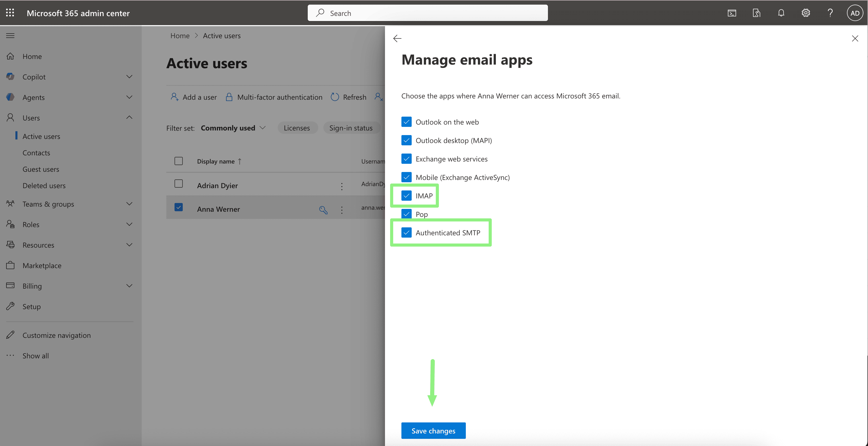
Task: Uncheck the IMAP checkbox
Action: (406, 196)
